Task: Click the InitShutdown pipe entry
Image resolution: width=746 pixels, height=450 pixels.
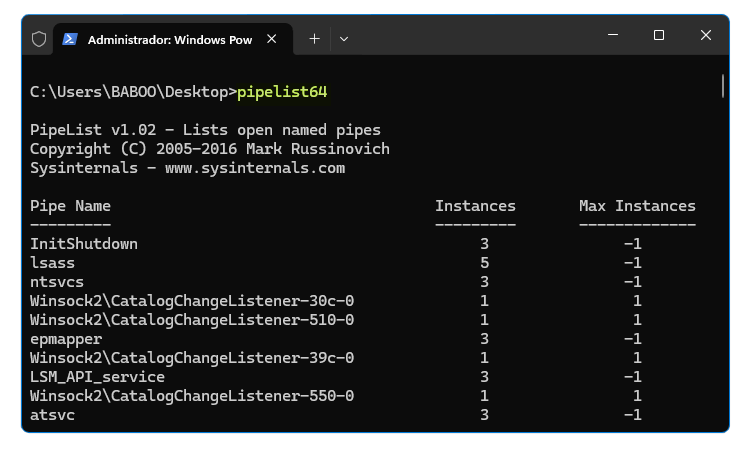Action: coord(84,244)
